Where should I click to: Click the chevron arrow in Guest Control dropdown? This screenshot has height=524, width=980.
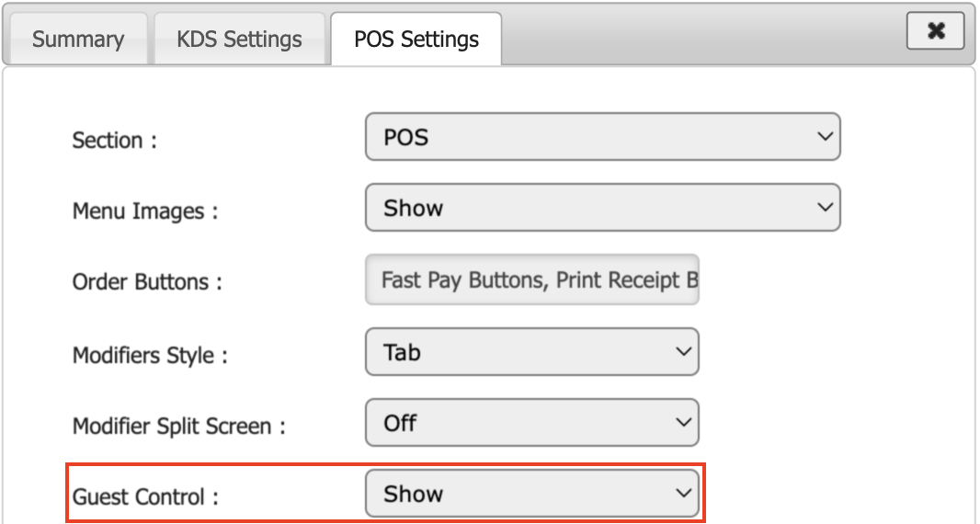[x=682, y=494]
